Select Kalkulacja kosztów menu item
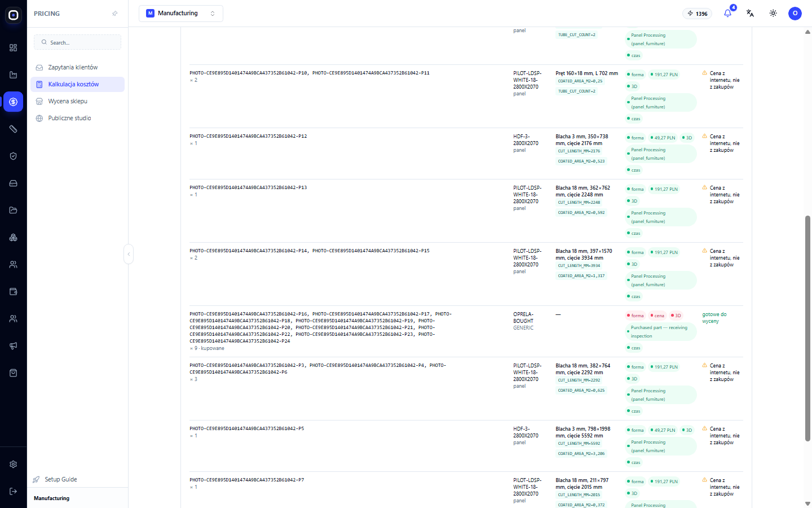 click(x=77, y=85)
